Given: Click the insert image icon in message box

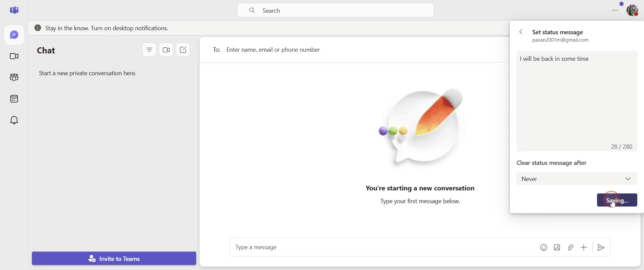Looking at the screenshot, I should coord(557,248).
